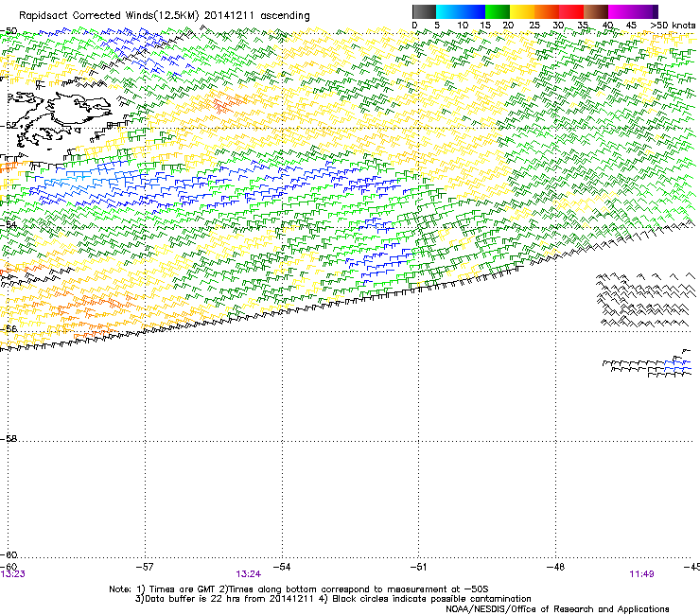The height and width of the screenshot is (615, 700).
Task: Click the 13:24 time label
Action: pyautogui.click(x=248, y=574)
